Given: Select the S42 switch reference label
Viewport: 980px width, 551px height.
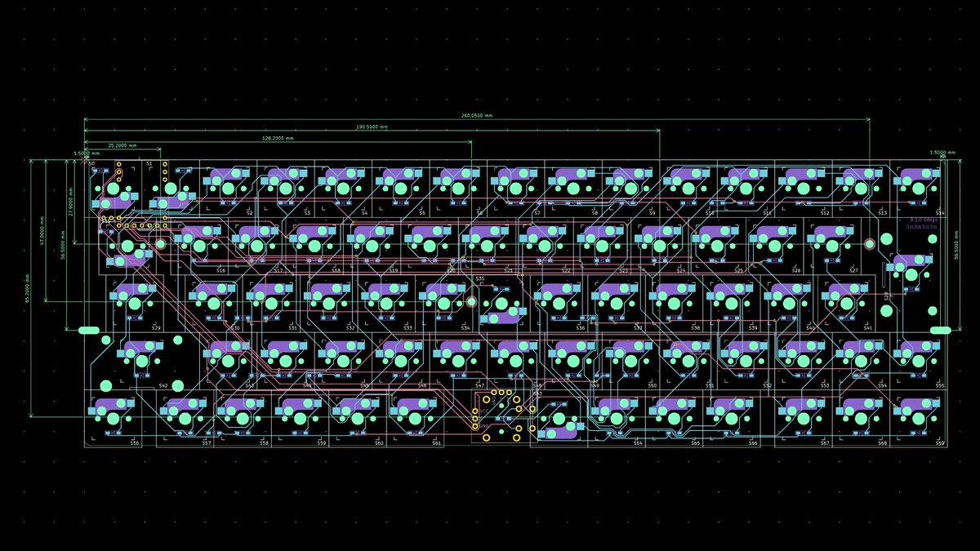Looking at the screenshot, I should (x=163, y=385).
